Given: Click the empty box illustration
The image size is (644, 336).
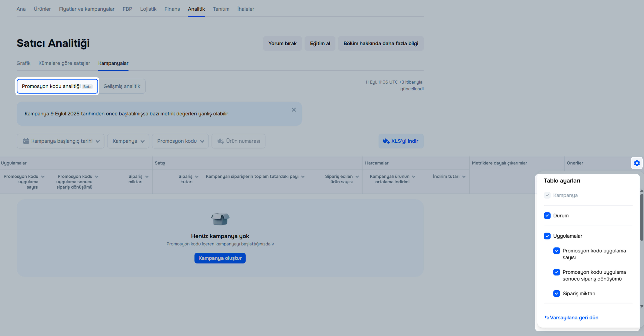Looking at the screenshot, I should [220, 219].
